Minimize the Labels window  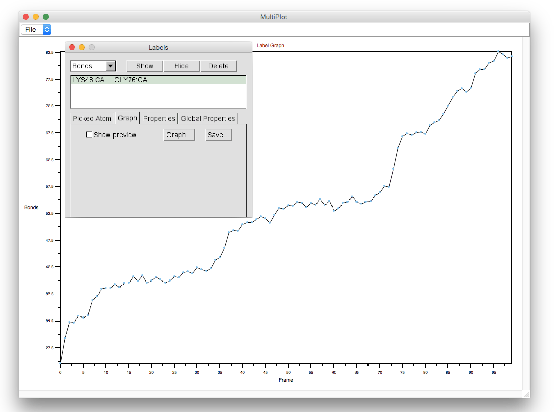pyautogui.click(x=82, y=47)
